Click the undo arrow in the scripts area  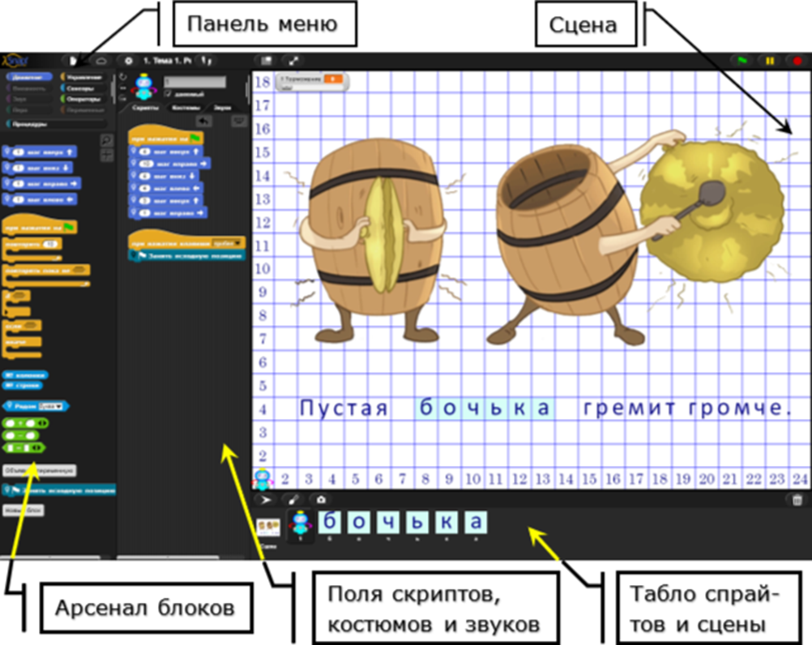[204, 121]
